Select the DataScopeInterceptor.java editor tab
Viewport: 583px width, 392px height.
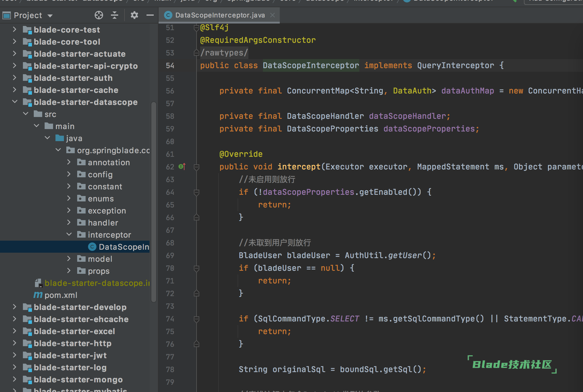(x=219, y=15)
